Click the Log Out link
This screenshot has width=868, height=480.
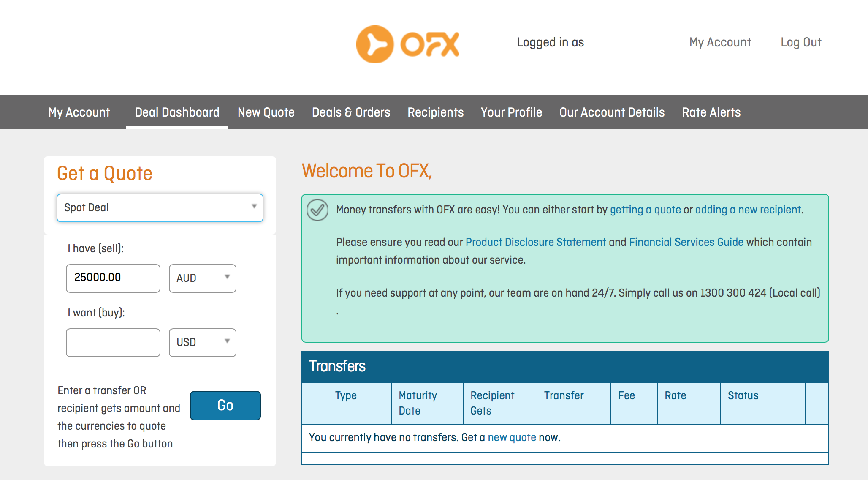801,42
